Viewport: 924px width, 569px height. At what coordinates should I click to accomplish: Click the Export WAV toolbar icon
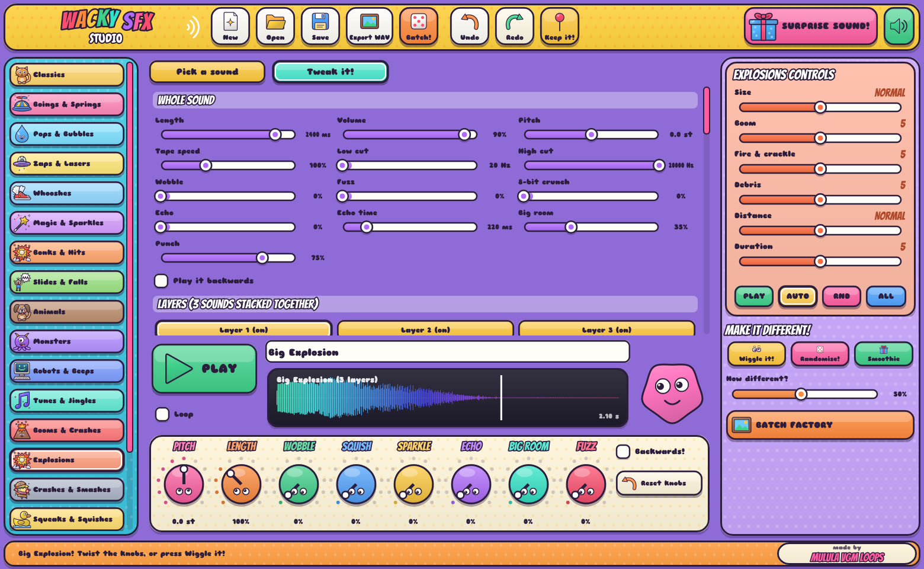pyautogui.click(x=370, y=26)
